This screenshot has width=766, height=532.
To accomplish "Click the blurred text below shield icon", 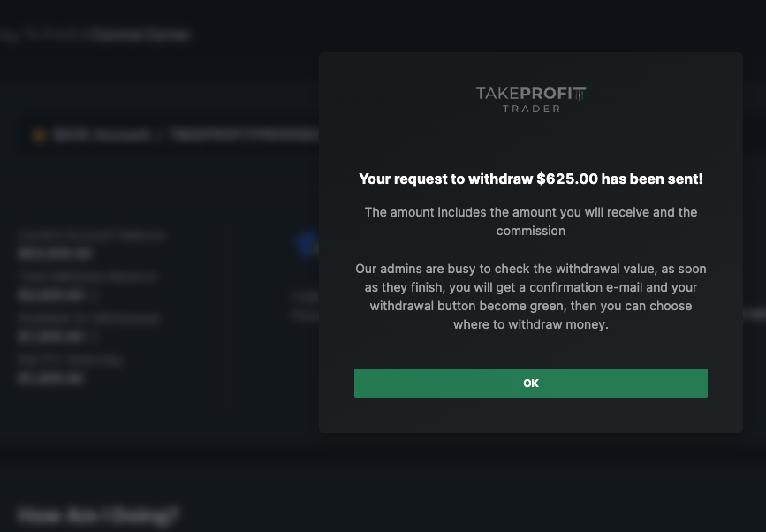I will (306, 306).
